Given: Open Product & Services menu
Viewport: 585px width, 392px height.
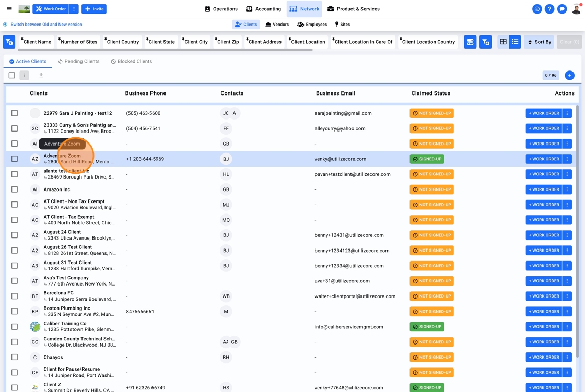Looking at the screenshot, I should tap(354, 9).
